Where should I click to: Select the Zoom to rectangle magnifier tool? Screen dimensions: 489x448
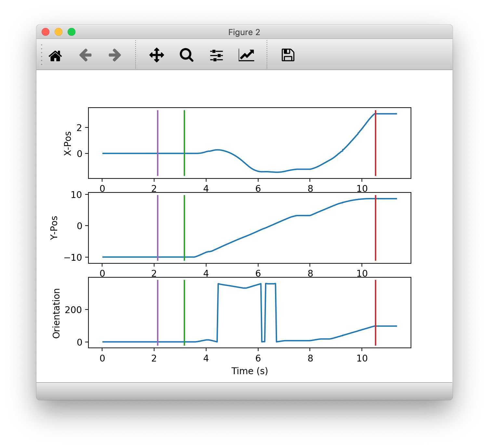[187, 55]
